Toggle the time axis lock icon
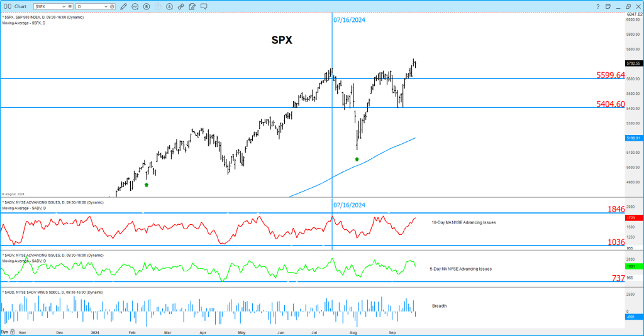 pos(13,332)
